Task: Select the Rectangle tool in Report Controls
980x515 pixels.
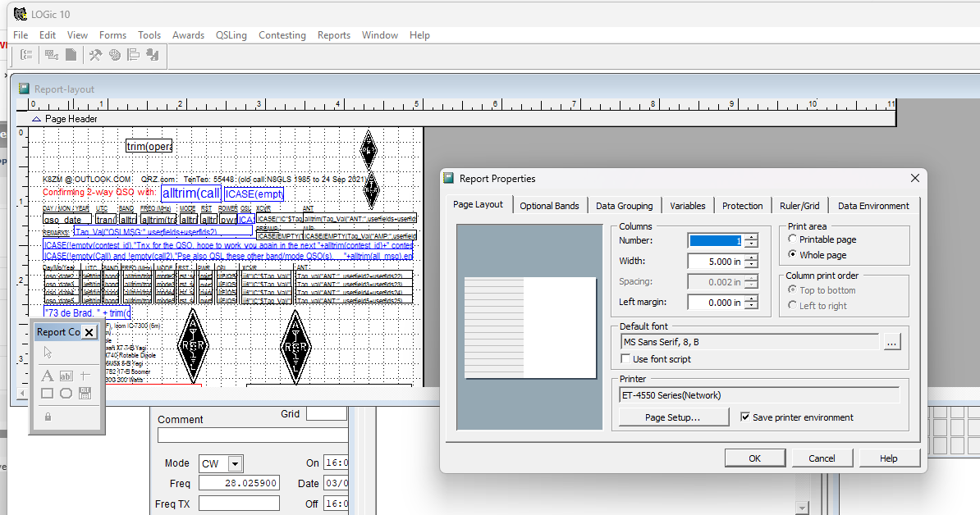Action: [x=47, y=394]
